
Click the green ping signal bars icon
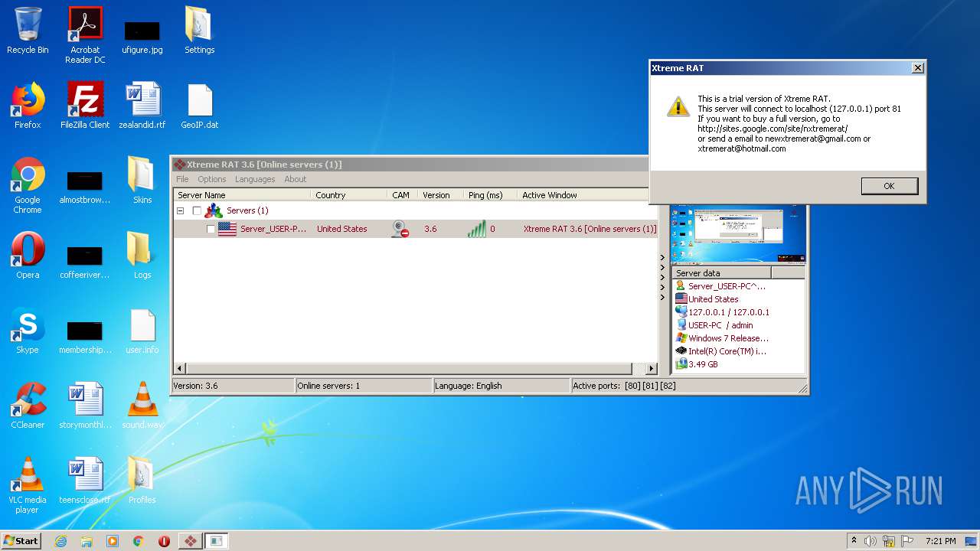coord(476,229)
